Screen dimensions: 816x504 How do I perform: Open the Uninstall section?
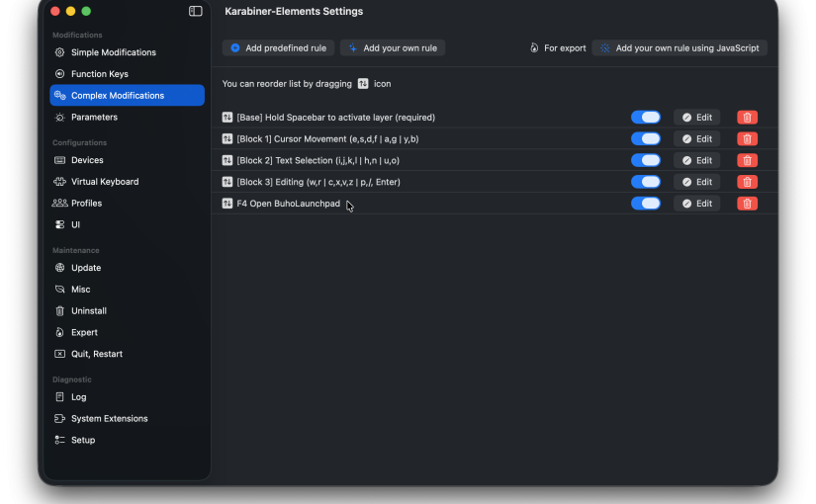point(127,311)
